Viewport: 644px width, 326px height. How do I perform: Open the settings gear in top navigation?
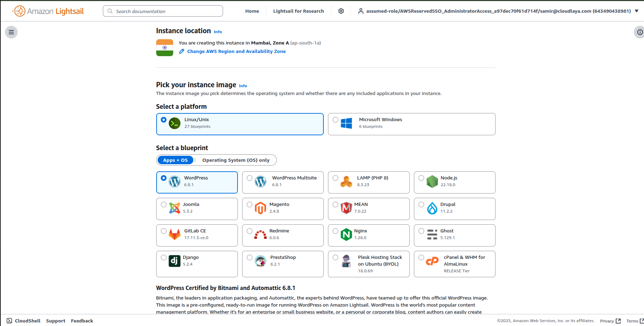click(x=341, y=11)
